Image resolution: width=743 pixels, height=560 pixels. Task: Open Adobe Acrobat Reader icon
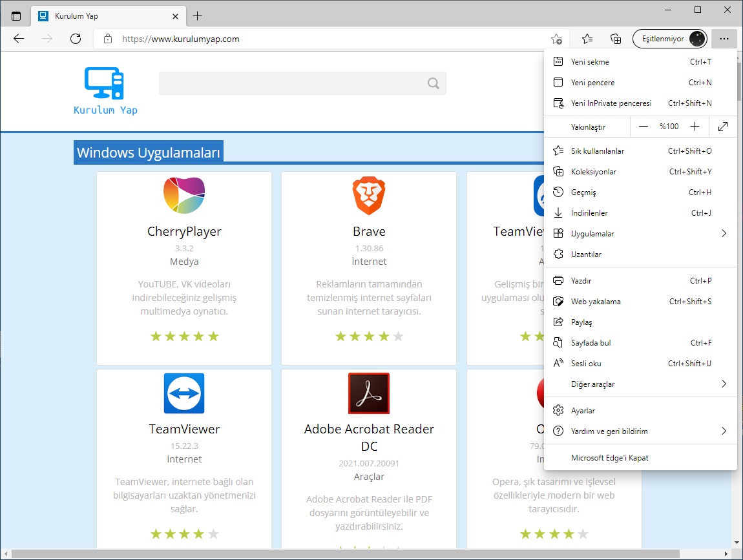[369, 393]
